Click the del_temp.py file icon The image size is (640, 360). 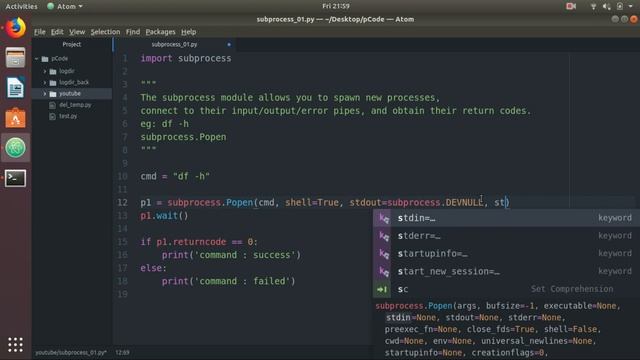52,105
